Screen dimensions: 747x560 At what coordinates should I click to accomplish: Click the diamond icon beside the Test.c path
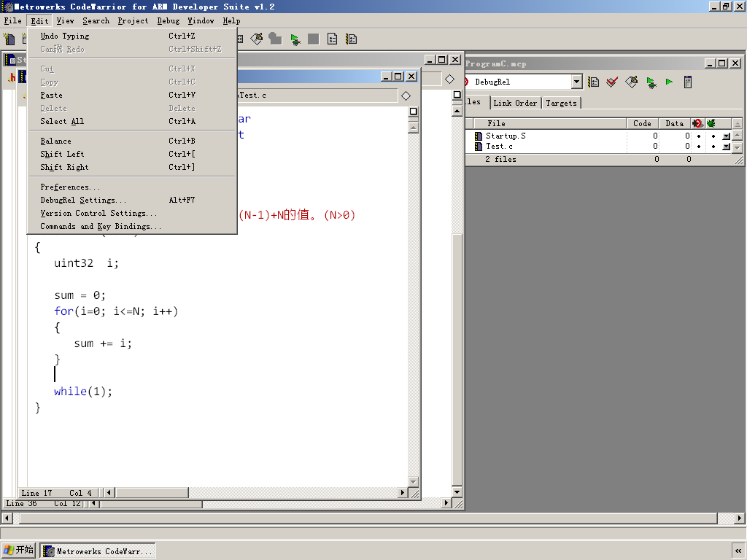(x=406, y=96)
